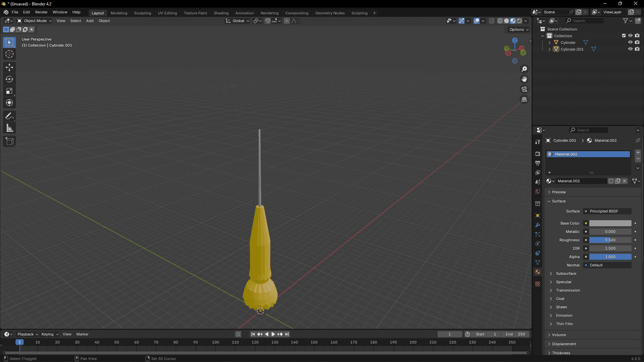Select the Rotate tool
This screenshot has width=644, height=362.
[x=9, y=79]
